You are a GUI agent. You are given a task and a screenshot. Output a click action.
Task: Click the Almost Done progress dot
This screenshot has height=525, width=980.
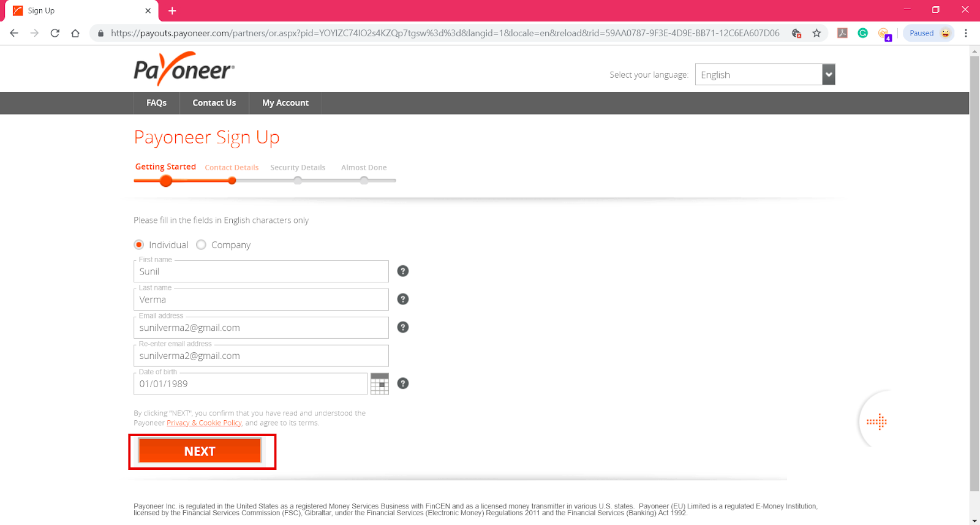click(x=364, y=181)
